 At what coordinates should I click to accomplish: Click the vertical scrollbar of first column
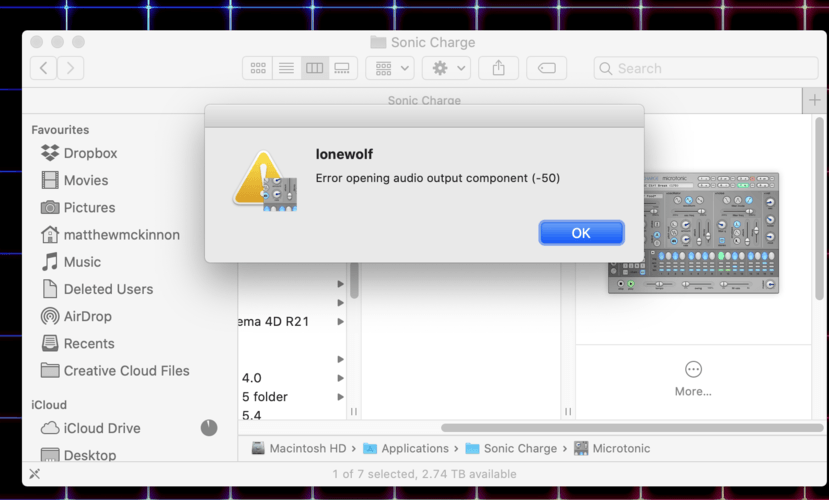354,280
